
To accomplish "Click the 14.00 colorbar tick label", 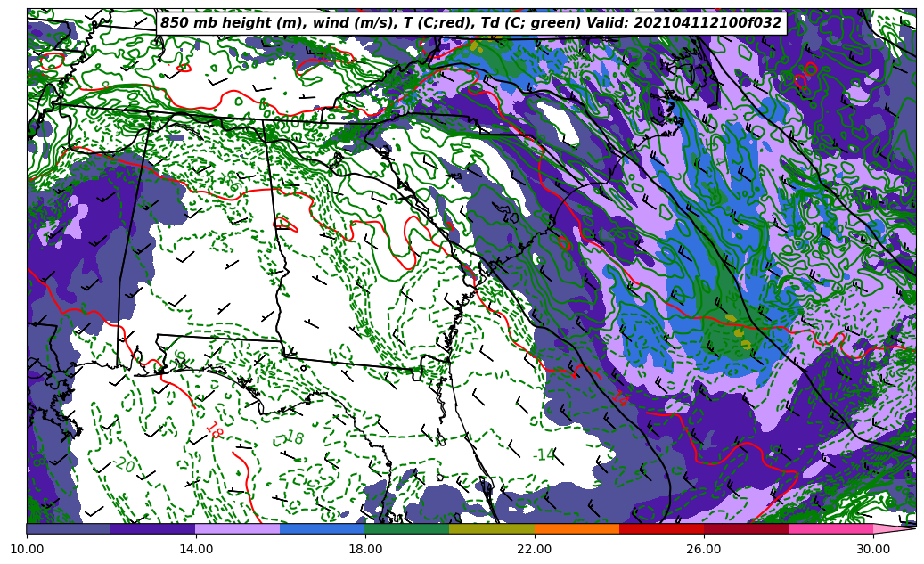I will coord(196,549).
